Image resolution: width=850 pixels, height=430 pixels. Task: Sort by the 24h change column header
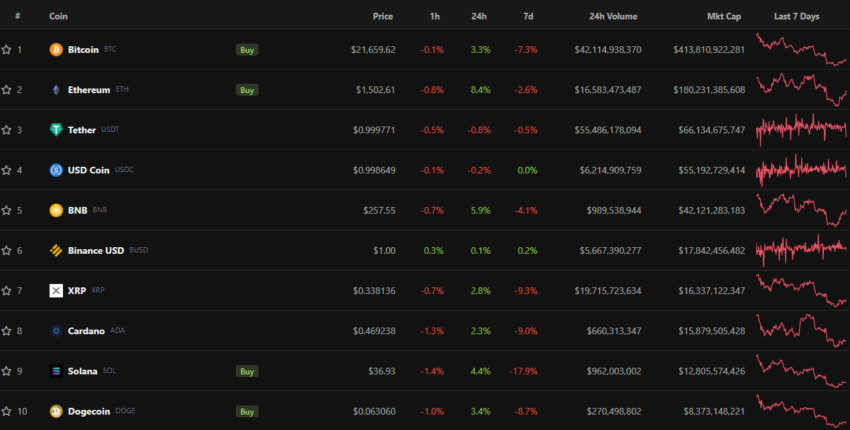[x=479, y=16]
